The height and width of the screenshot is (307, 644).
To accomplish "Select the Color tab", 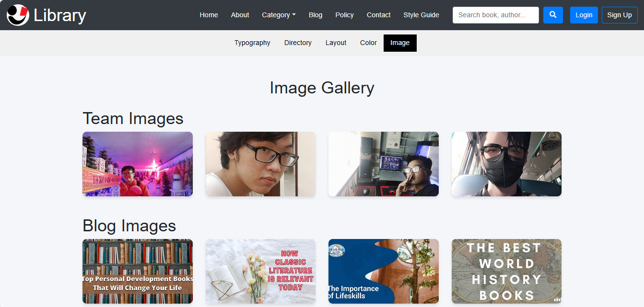I will [x=368, y=43].
